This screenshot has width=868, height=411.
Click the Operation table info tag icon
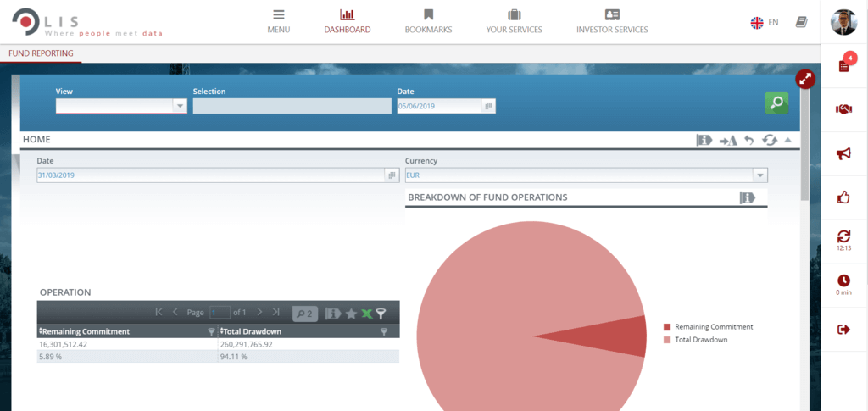tap(332, 314)
